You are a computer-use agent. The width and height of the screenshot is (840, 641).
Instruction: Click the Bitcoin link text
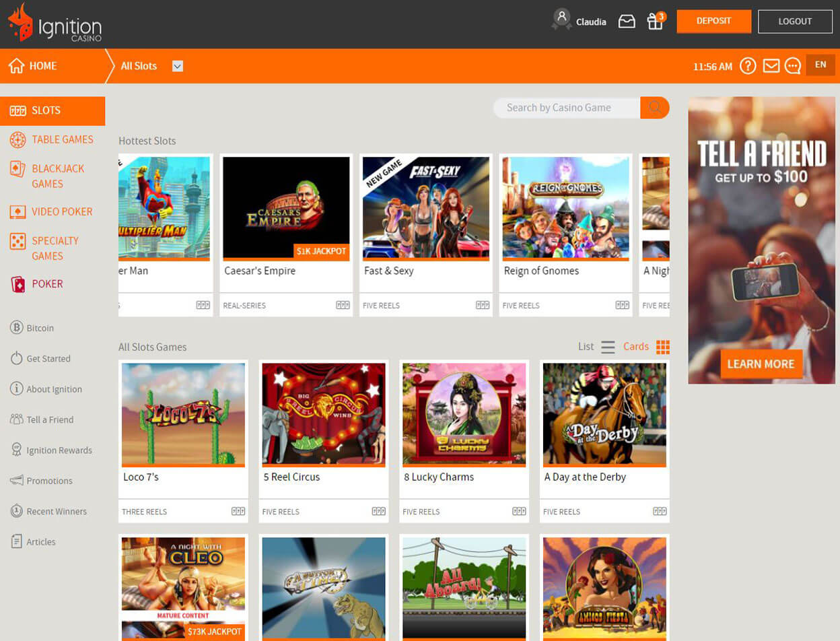[x=40, y=328]
